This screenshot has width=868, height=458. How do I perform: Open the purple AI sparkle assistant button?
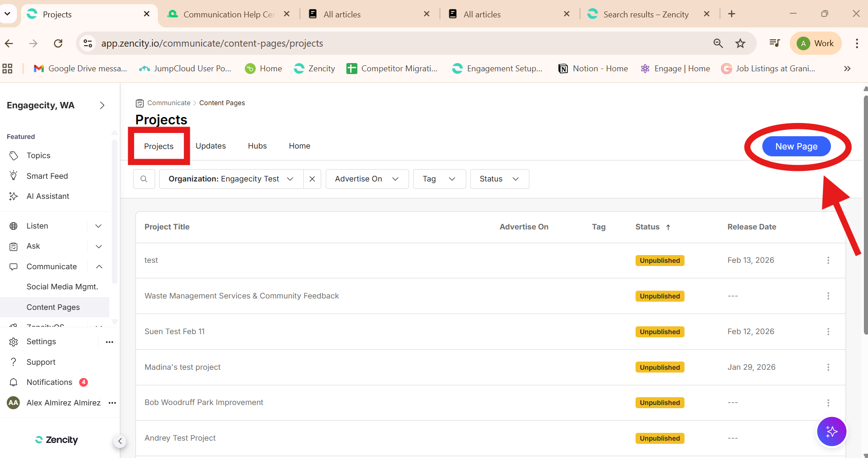coord(831,431)
